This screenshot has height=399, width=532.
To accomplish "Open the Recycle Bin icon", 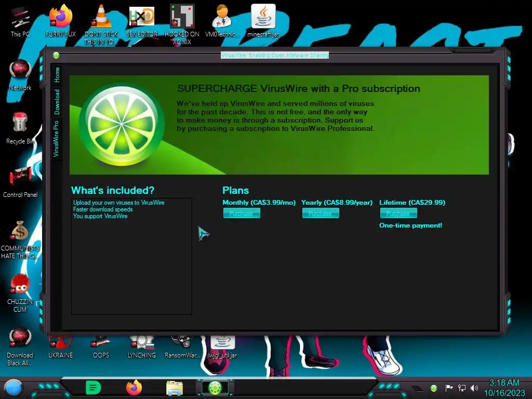I will (20, 128).
